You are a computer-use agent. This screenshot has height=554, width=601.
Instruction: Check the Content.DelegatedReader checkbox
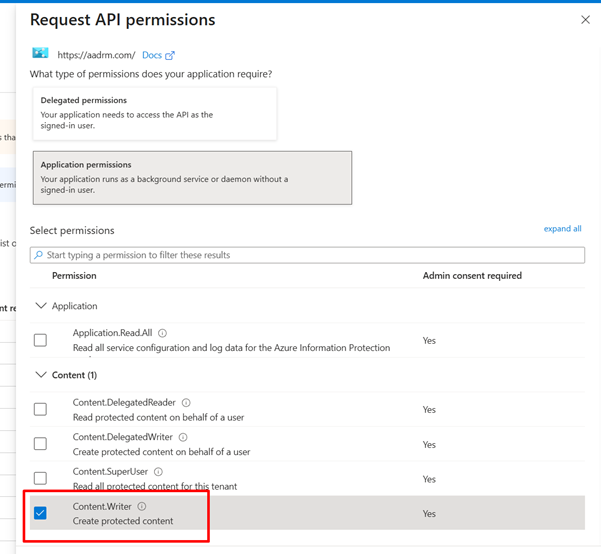[x=40, y=409]
